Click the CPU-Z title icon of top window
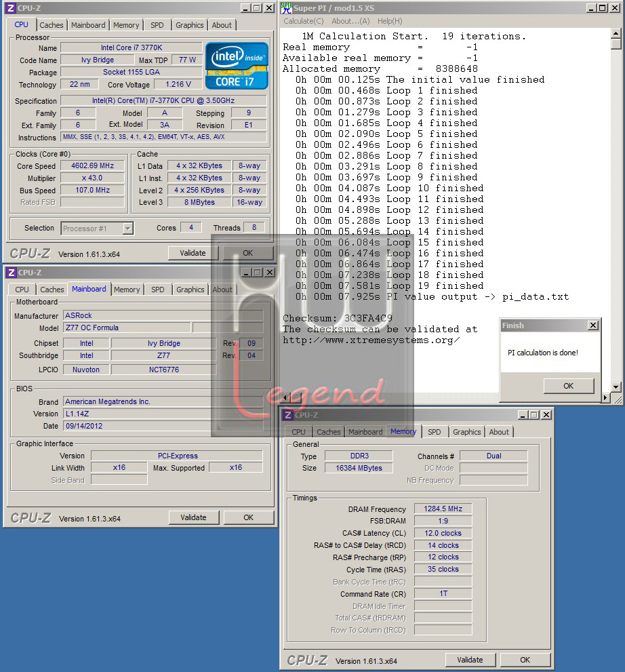 [x=11, y=7]
